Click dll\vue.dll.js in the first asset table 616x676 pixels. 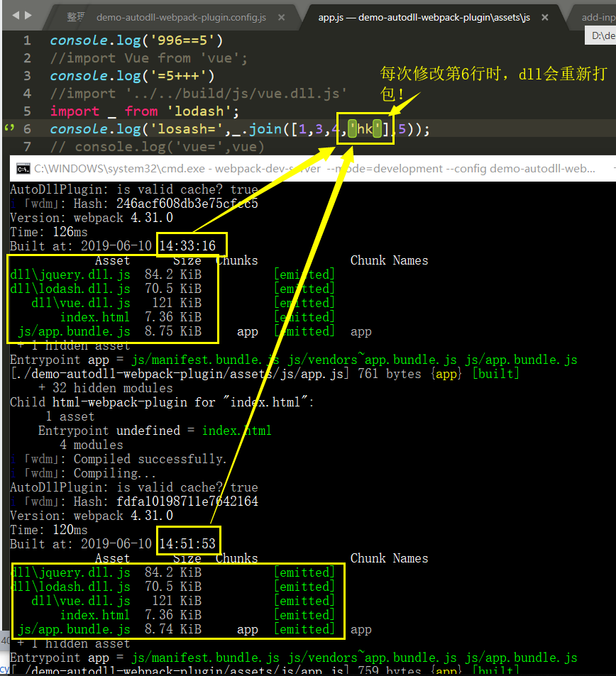[x=81, y=303]
